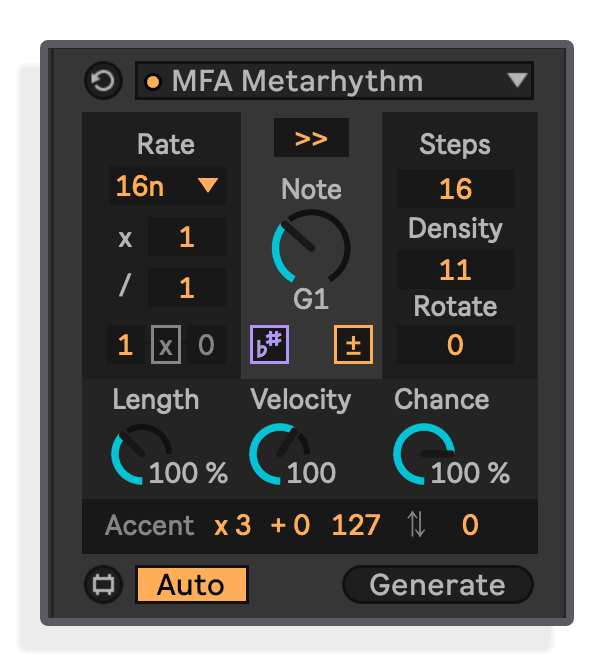Click the round clip icon button beside Auto

[x=103, y=584]
